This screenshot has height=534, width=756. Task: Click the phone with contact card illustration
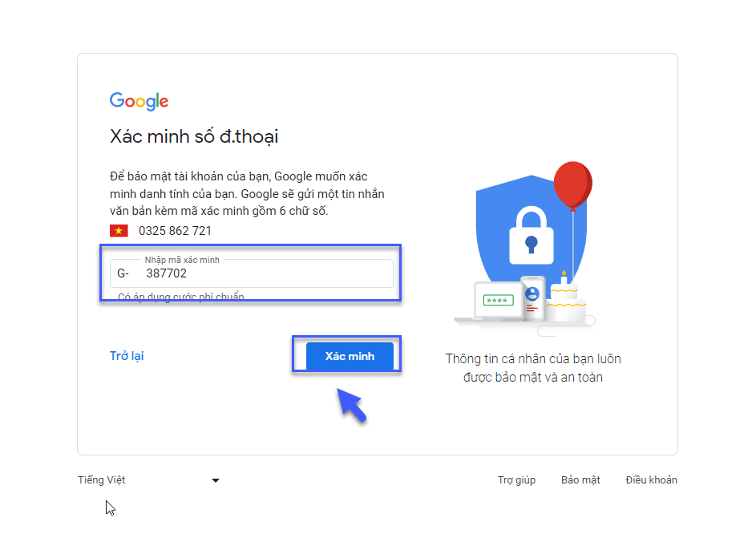coord(532,297)
